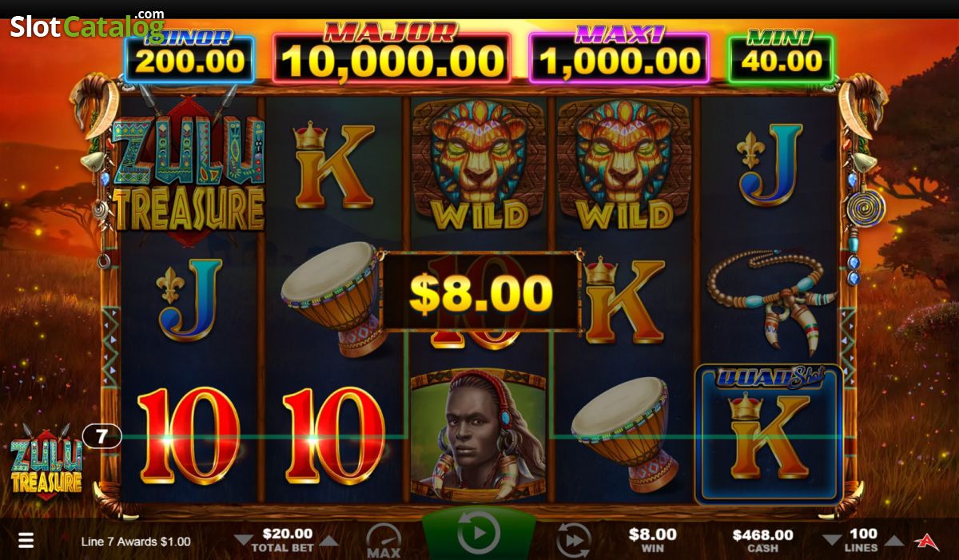Toggle autoplay with the circular arrows icon
The height and width of the screenshot is (560, 959).
573,540
